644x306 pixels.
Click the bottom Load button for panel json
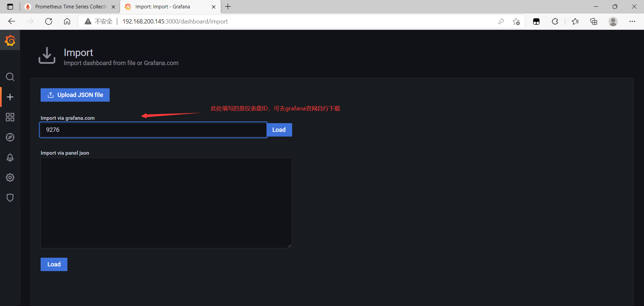click(54, 264)
